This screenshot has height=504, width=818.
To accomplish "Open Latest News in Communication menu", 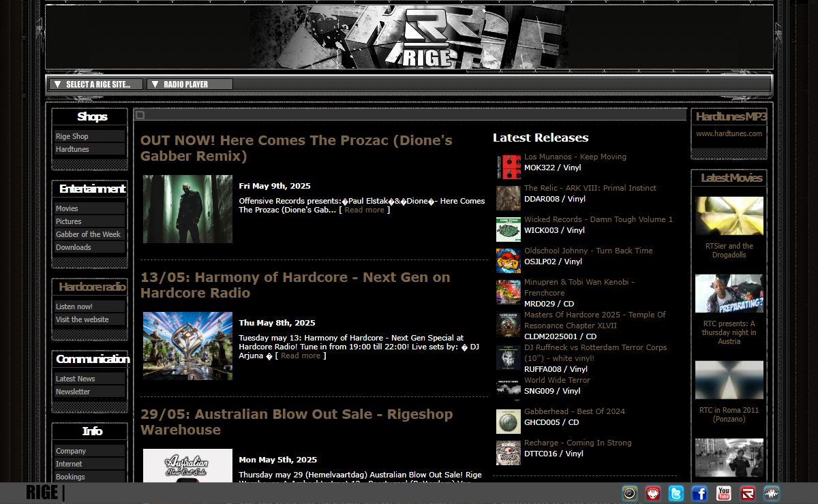I will [89, 379].
